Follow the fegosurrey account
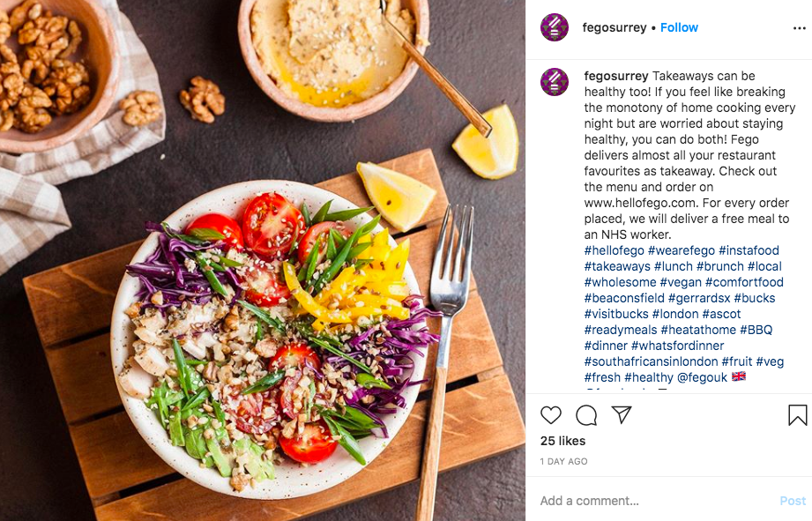The image size is (812, 521). click(x=679, y=27)
